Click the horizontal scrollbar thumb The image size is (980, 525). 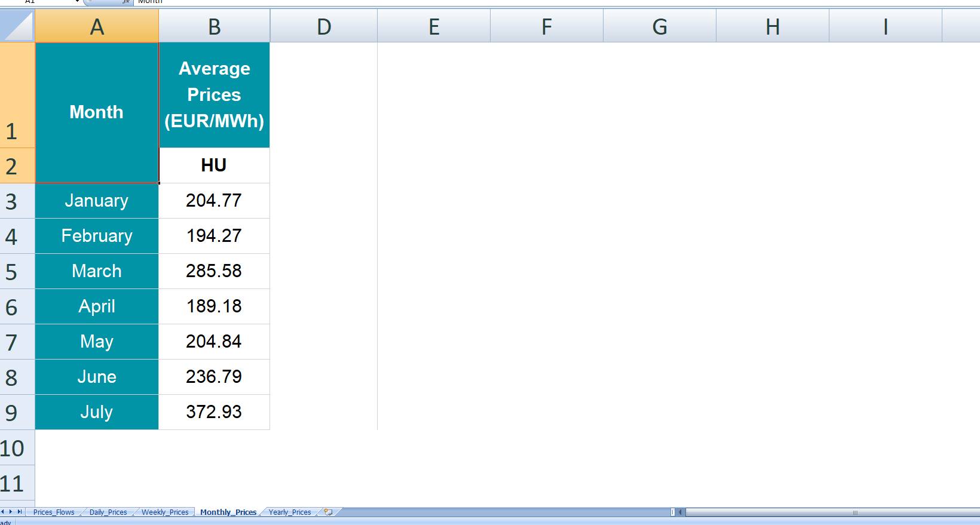(855, 512)
